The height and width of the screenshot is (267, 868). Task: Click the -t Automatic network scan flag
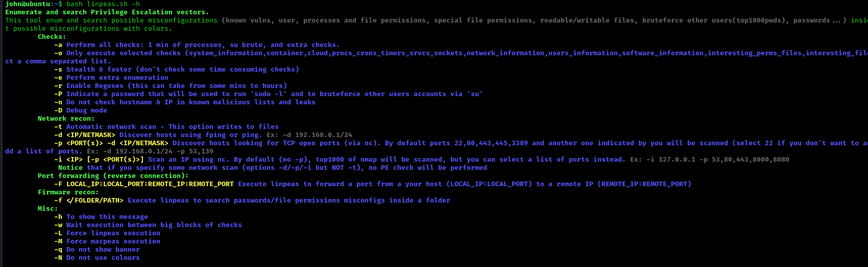pos(58,127)
